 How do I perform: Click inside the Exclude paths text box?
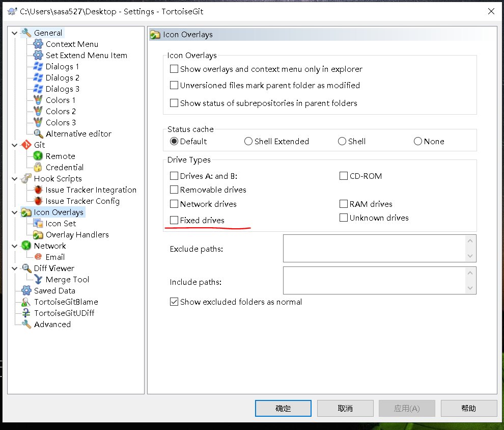pos(374,248)
